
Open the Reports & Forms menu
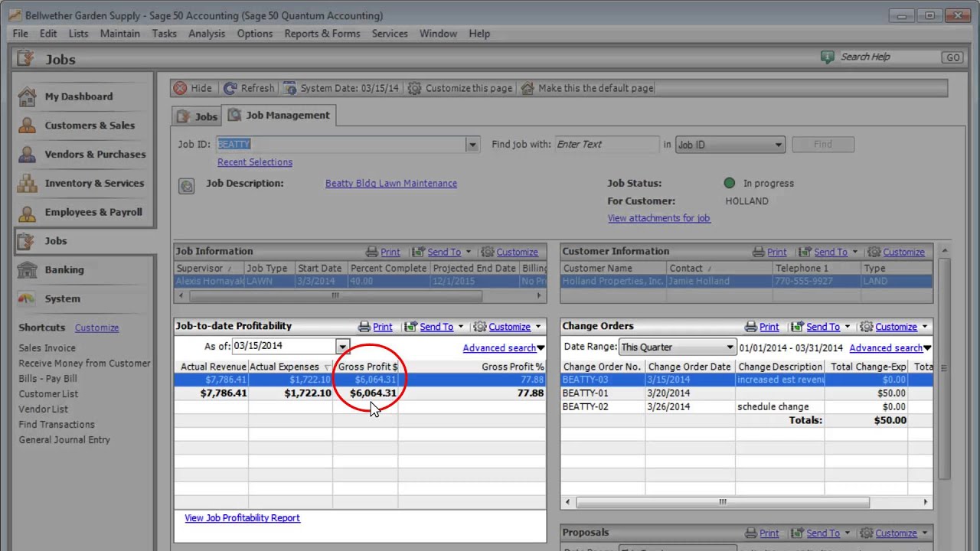[322, 34]
